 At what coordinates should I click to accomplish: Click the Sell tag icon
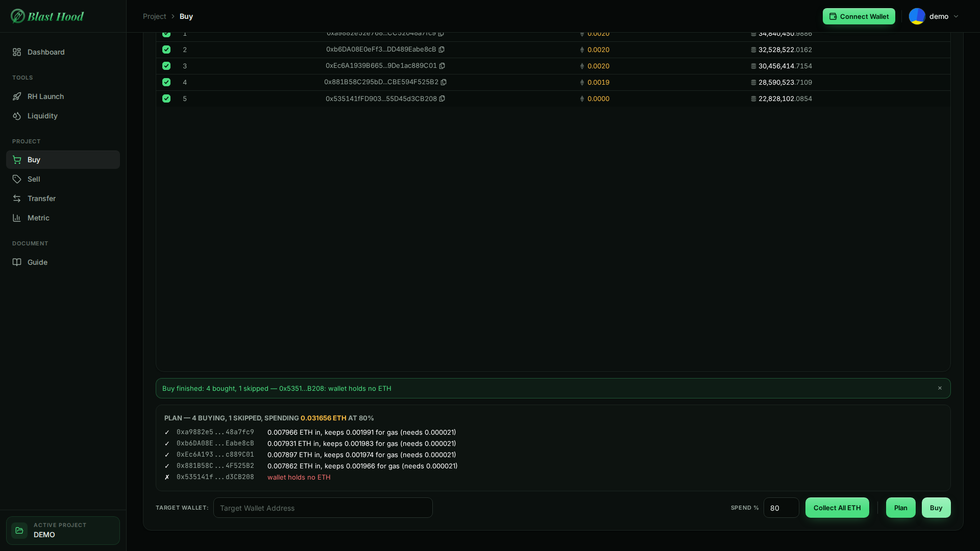tap(17, 179)
